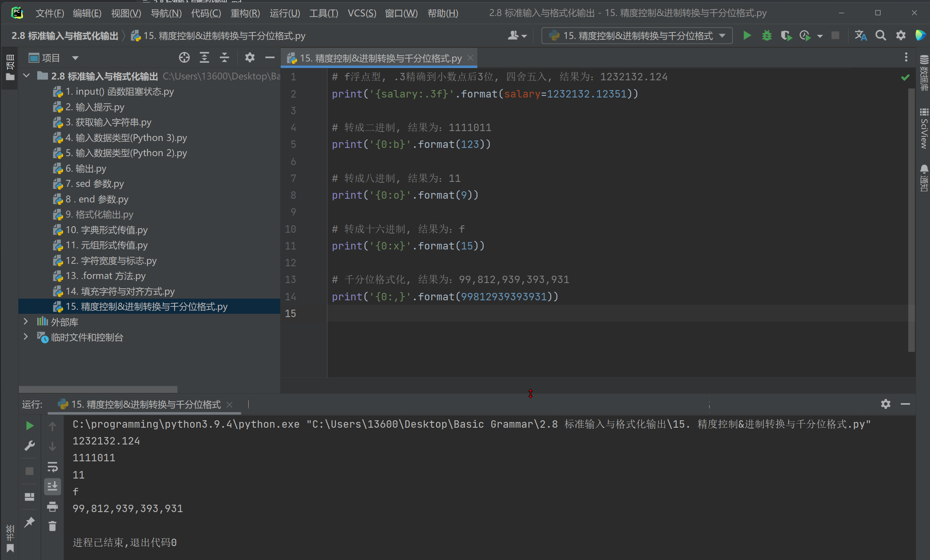Collapse the 2.8 标准输入与格式化输出 folder
Screen dimensions: 930x560
click(27, 76)
